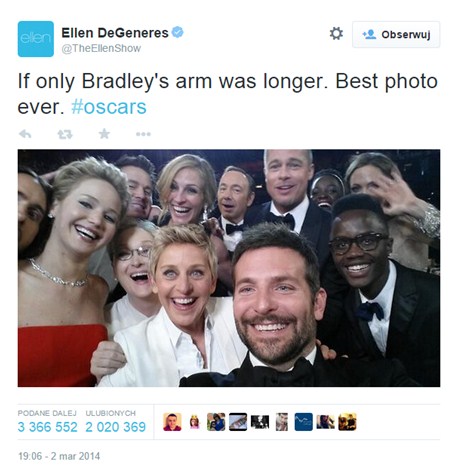
Task: Enlarge the Oscars group selfie photo
Action: tap(229, 268)
